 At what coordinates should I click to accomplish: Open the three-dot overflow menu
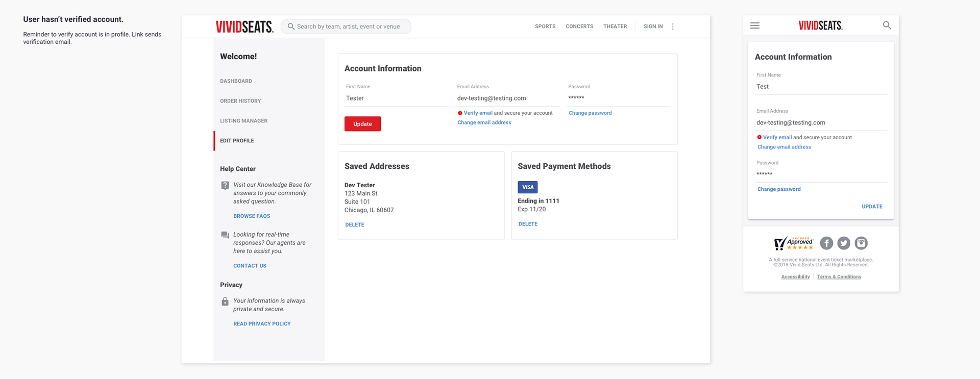[x=673, y=27]
